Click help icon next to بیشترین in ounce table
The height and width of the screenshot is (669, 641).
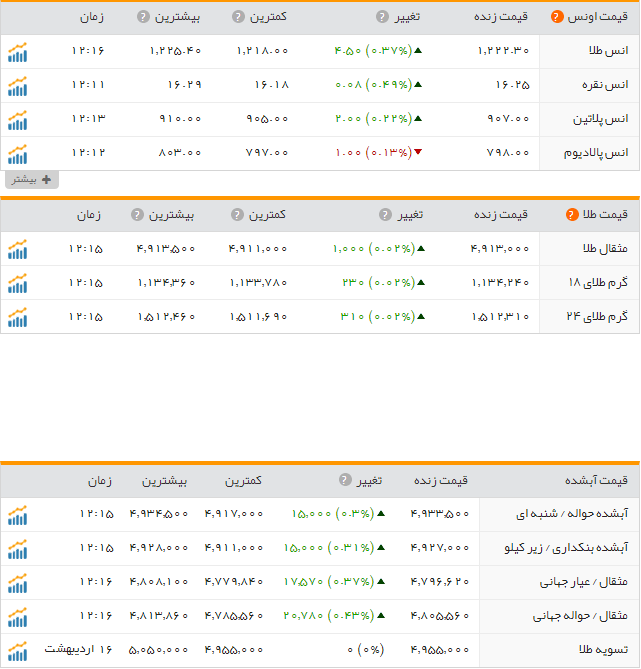(143, 17)
